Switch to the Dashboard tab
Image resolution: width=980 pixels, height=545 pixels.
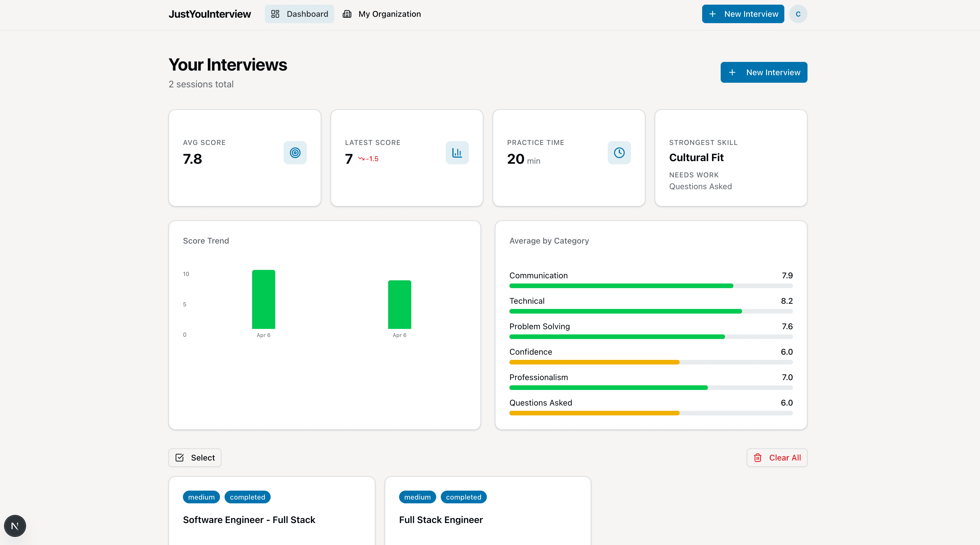pyautogui.click(x=299, y=14)
